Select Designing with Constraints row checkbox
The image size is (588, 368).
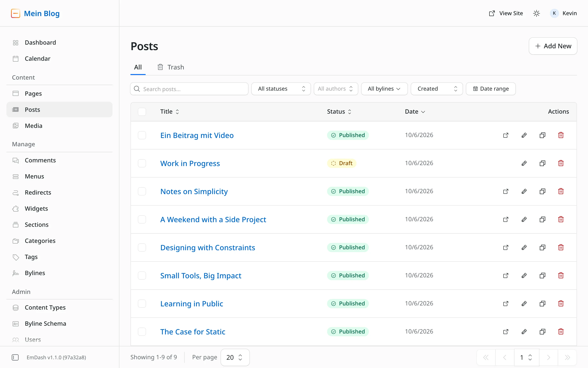pyautogui.click(x=142, y=247)
